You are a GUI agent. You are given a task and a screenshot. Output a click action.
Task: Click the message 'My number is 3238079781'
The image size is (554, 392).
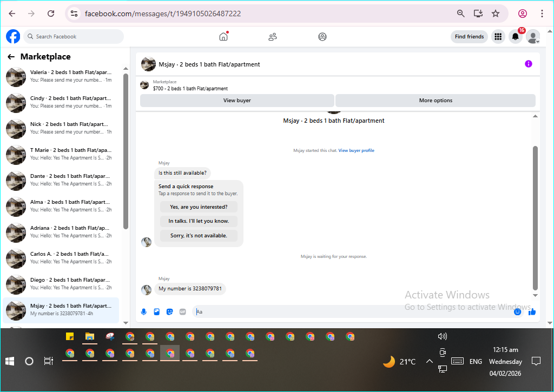click(190, 289)
